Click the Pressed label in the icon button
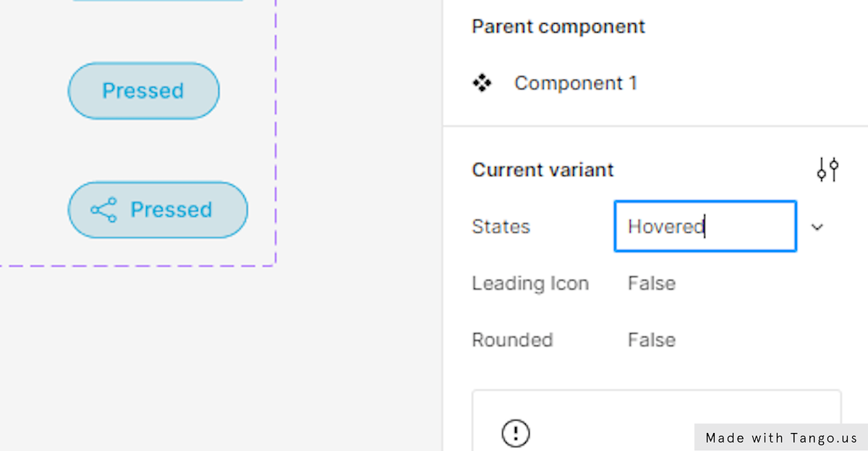The image size is (868, 451). pyautogui.click(x=171, y=210)
